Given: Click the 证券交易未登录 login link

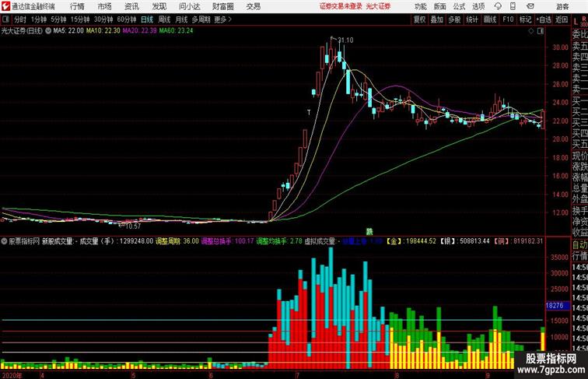Looking at the screenshot, I should click(x=341, y=6).
